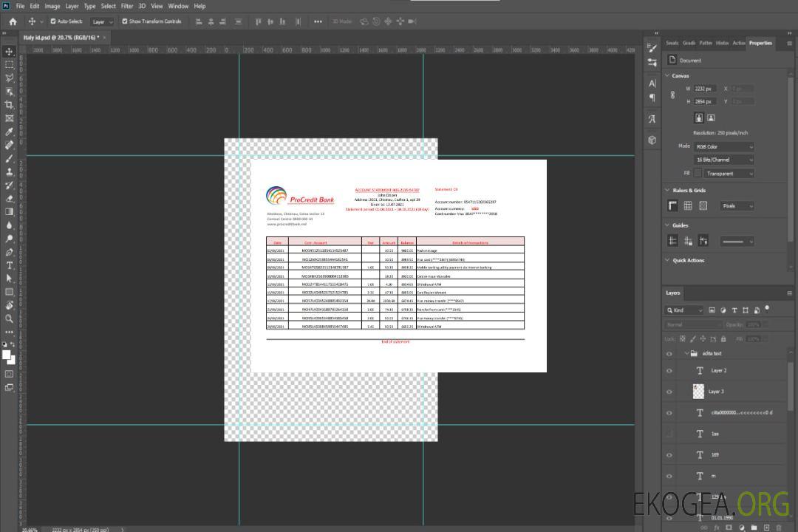798x532 pixels.
Task: Collapse the Canvas section
Action: [x=667, y=76]
